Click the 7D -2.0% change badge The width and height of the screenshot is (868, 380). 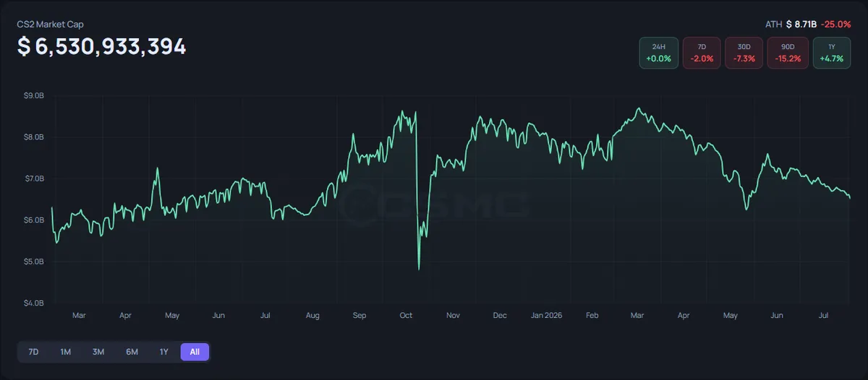point(702,53)
